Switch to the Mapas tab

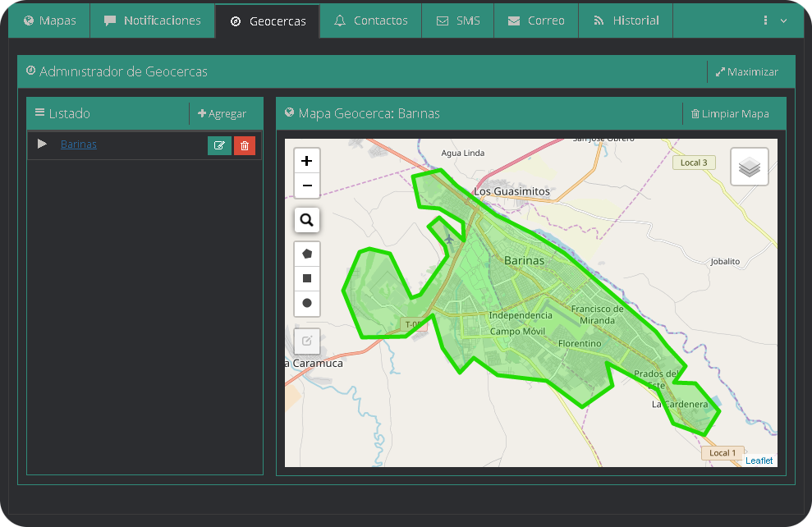coord(49,21)
